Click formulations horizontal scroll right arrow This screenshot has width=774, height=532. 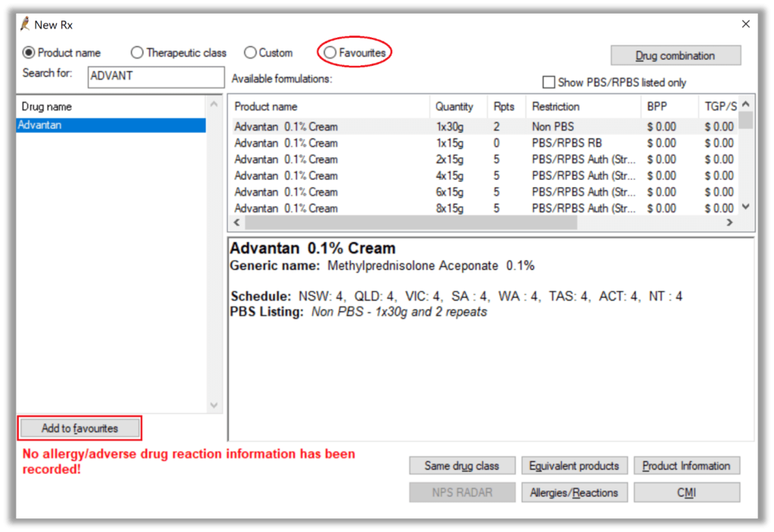(729, 223)
